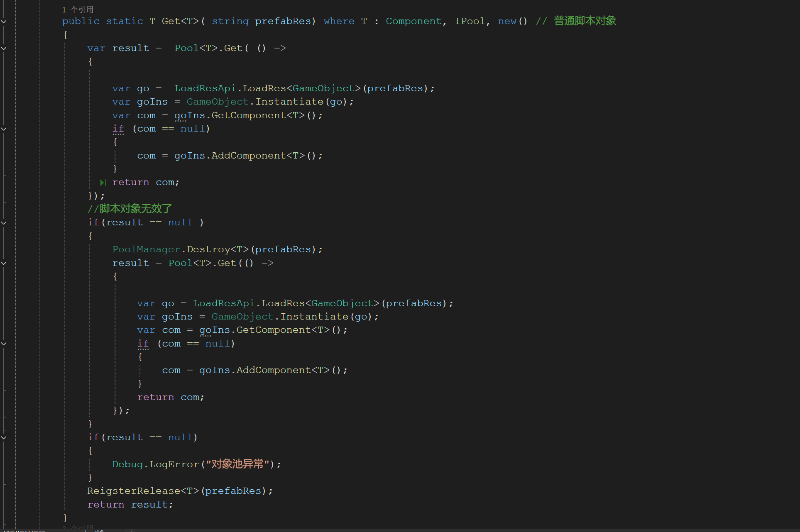This screenshot has height=532, width=800.
Task: Click the green run-to-here arrow beside return com
Action: tap(103, 183)
